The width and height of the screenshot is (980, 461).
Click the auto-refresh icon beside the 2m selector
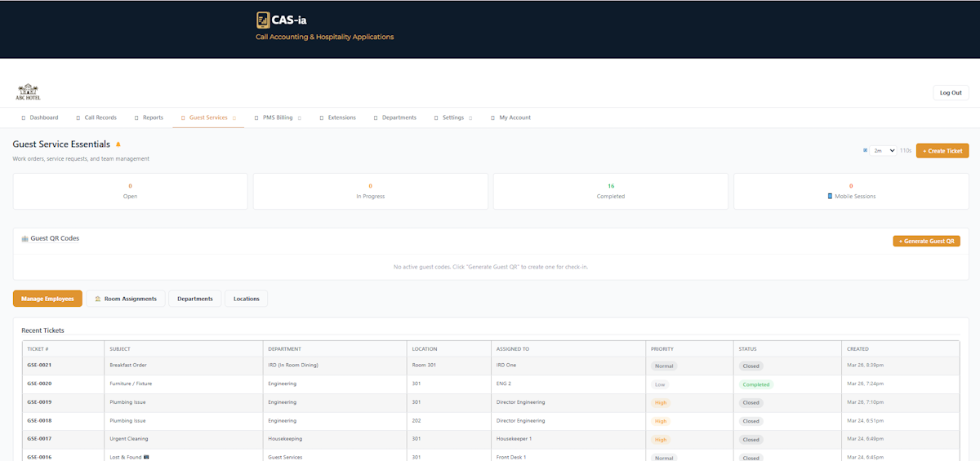pyautogui.click(x=866, y=150)
